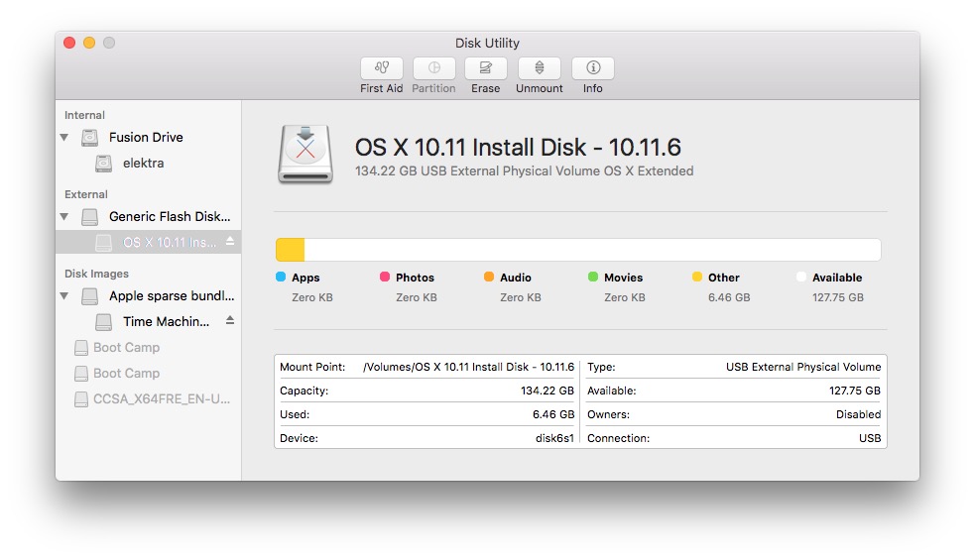Unmount the selected volume via toolbar icon
The image size is (975, 560).
click(540, 67)
